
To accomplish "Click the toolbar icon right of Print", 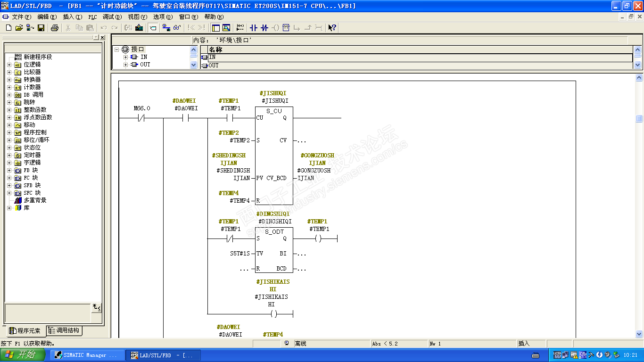I will tap(68, 28).
